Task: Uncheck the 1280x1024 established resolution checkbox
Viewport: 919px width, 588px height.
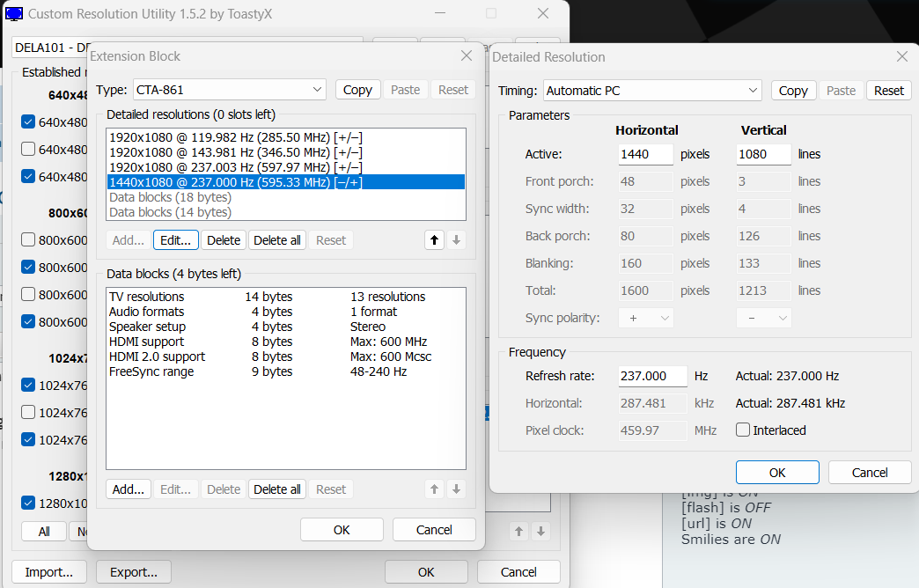Action: [x=28, y=503]
